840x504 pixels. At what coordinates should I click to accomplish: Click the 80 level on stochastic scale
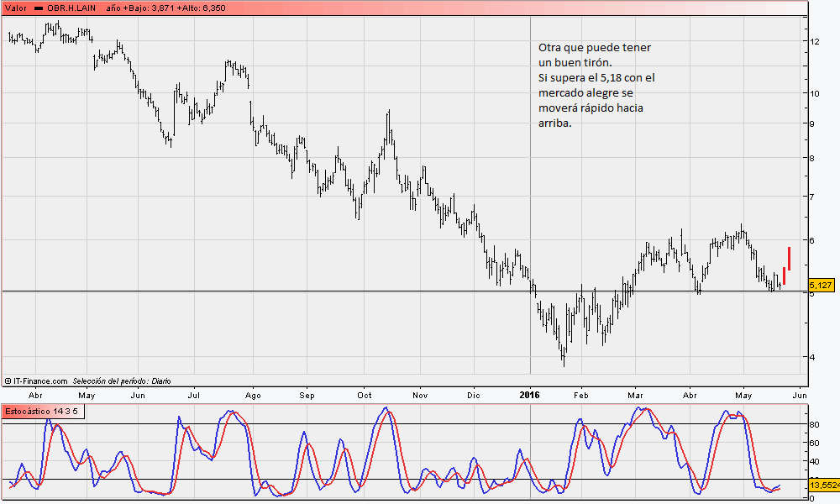pyautogui.click(x=814, y=424)
